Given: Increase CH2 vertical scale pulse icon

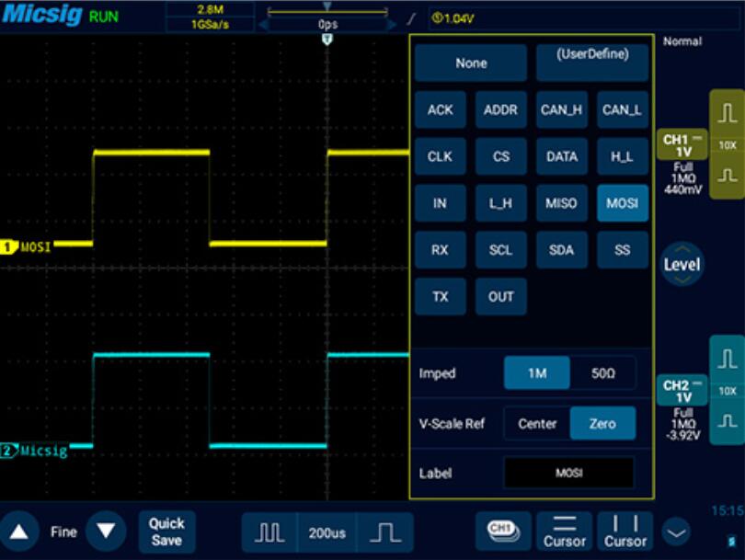Looking at the screenshot, I should pos(727,359).
